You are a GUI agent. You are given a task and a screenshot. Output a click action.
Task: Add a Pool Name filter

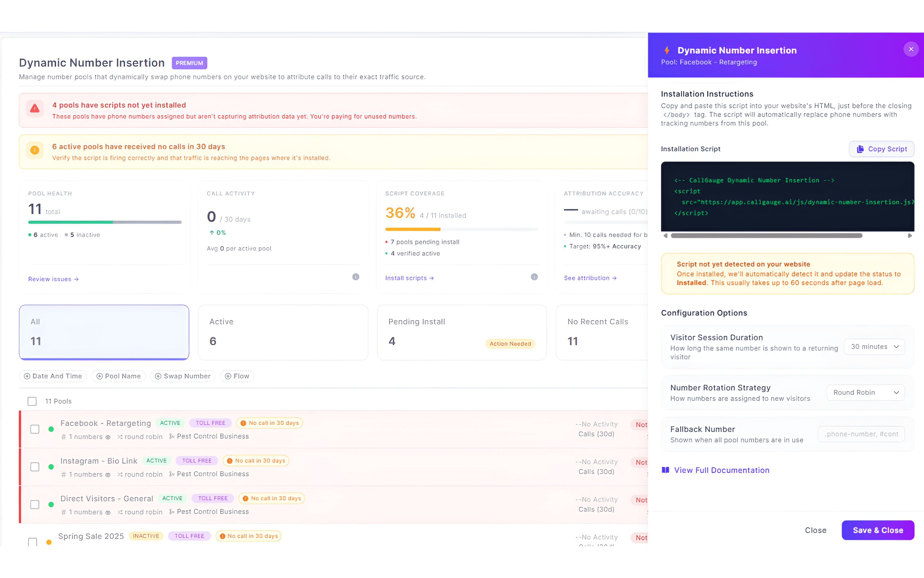[x=118, y=376]
